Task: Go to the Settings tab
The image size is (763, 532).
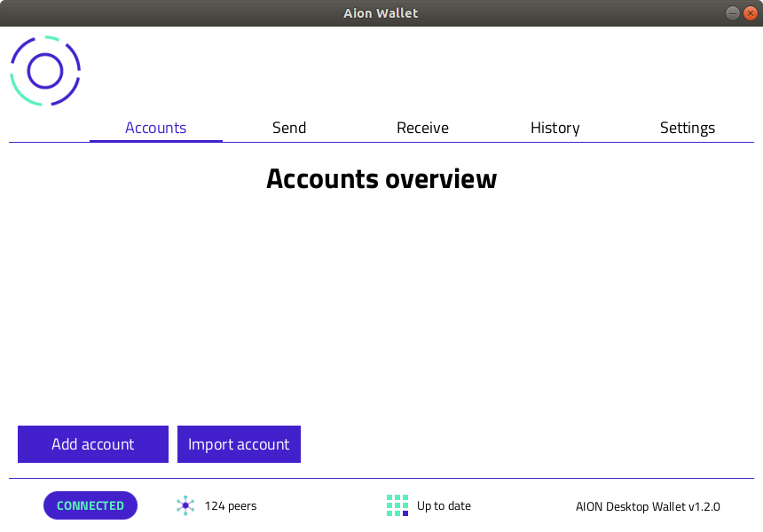Action: tap(688, 128)
